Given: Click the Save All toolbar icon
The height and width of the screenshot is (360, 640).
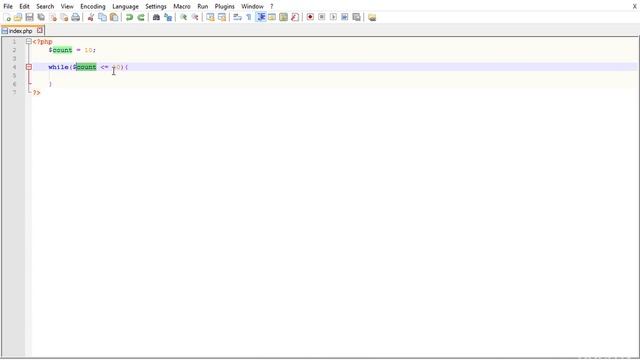Looking at the screenshot, I should tap(41, 17).
